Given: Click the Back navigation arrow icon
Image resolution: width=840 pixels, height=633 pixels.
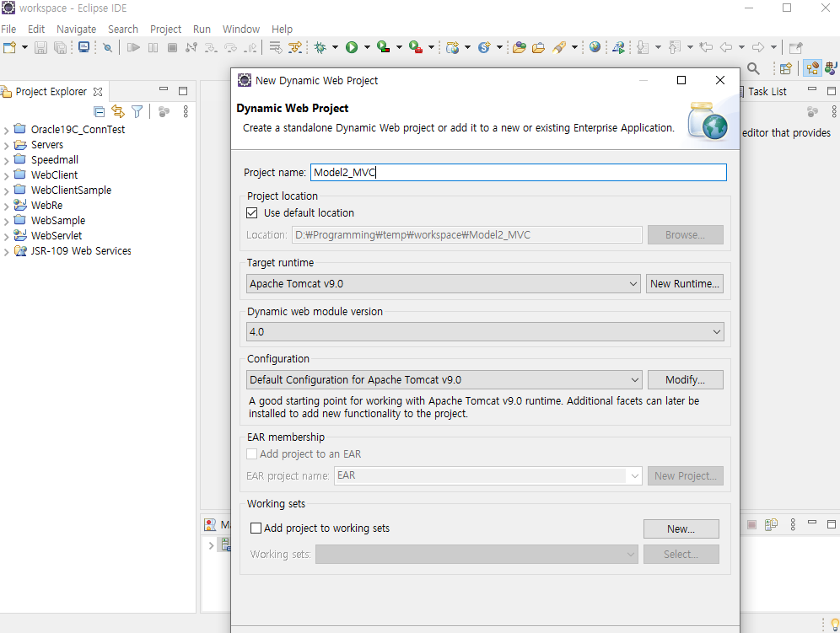Looking at the screenshot, I should (x=726, y=48).
